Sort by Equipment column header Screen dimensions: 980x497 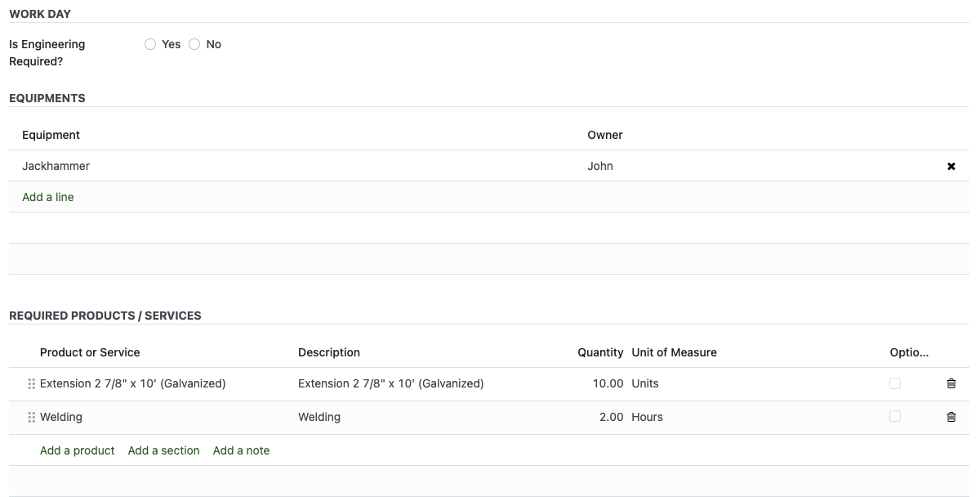[x=51, y=135]
